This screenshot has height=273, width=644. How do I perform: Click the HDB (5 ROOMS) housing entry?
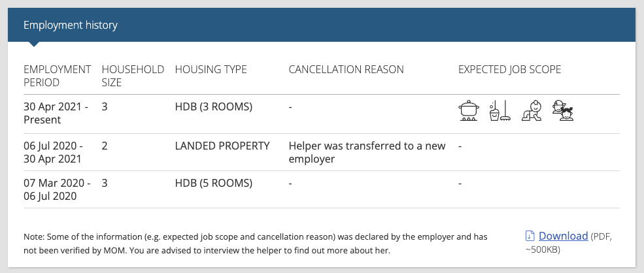pos(214,183)
